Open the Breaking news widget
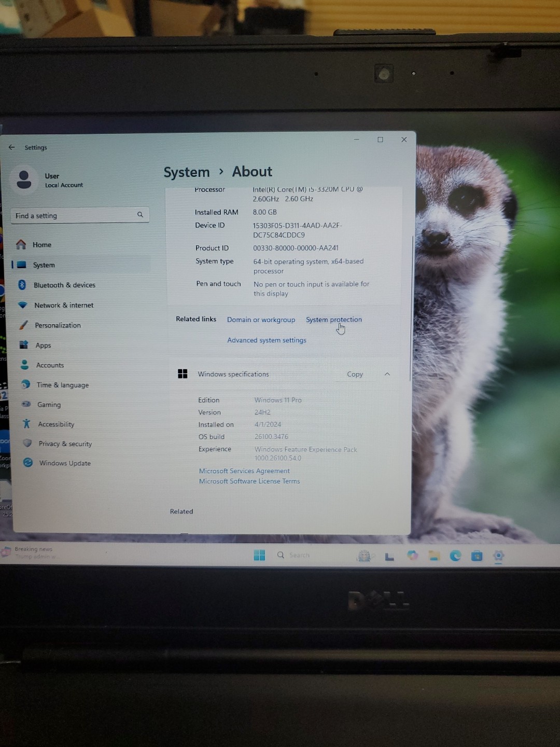This screenshot has height=747, width=560. pyautogui.click(x=30, y=552)
